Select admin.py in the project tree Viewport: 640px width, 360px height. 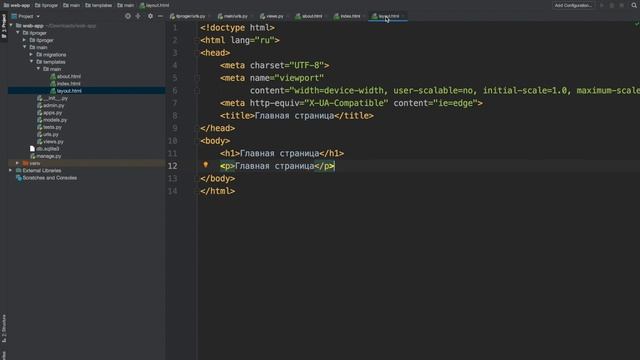click(x=51, y=105)
